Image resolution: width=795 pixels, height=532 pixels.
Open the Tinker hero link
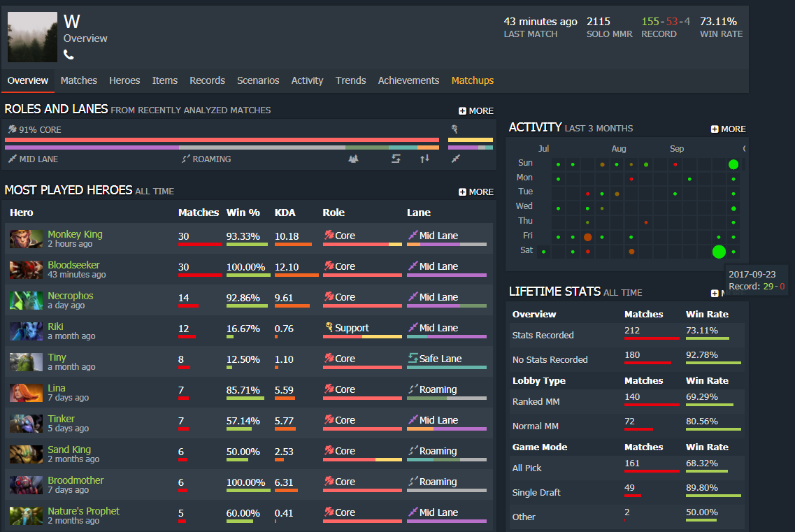coord(61,419)
